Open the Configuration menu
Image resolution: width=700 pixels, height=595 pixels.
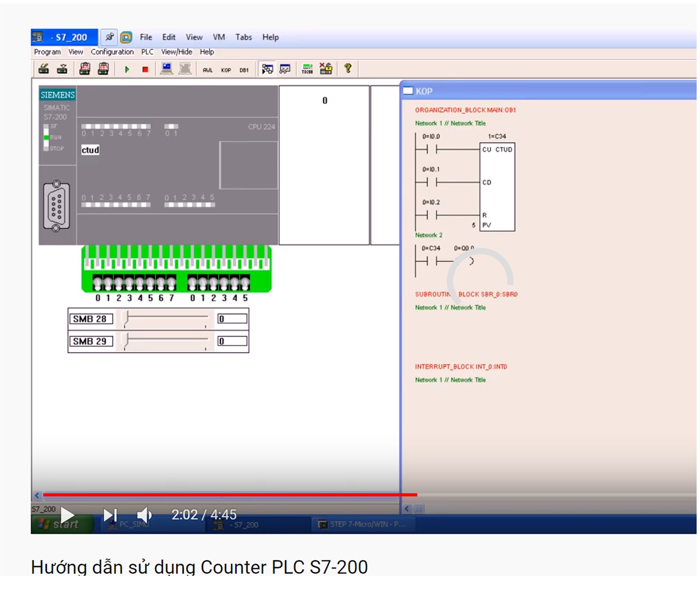tap(112, 52)
